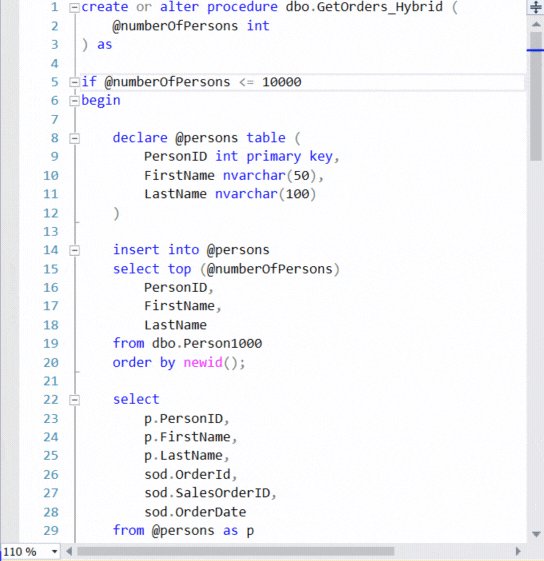This screenshot has width=544, height=561.
Task: Click the horizontal scrollbar left arrow
Action: (x=69, y=551)
